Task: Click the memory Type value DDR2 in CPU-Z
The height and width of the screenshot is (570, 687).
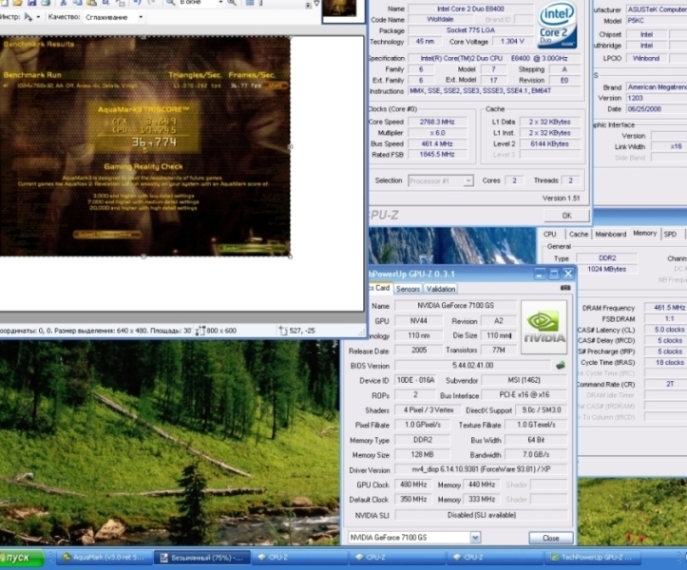Action: (607, 258)
